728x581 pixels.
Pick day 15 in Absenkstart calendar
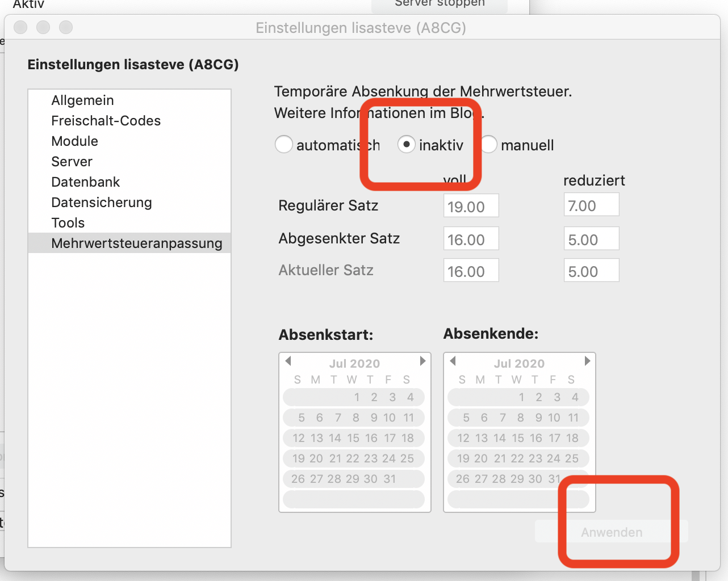353,438
